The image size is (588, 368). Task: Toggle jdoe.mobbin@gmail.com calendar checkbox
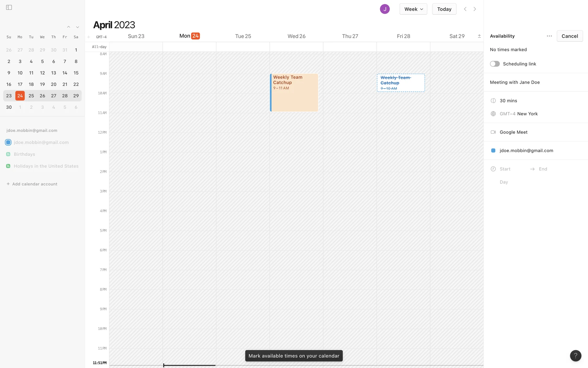(8, 142)
